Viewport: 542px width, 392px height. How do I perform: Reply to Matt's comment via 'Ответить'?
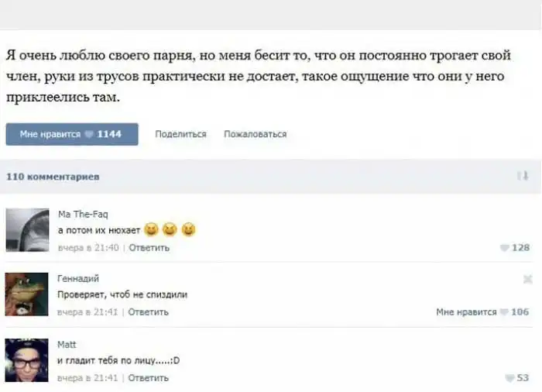point(148,378)
